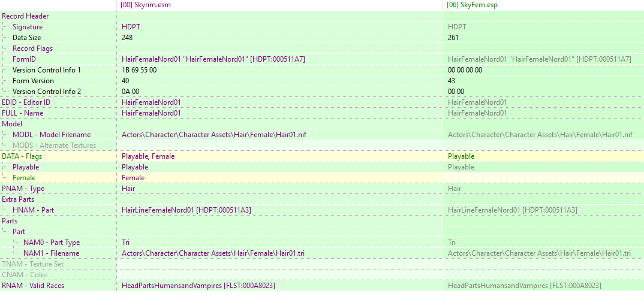Select the Parts row label
The height and width of the screenshot is (306, 644).
tap(10, 221)
